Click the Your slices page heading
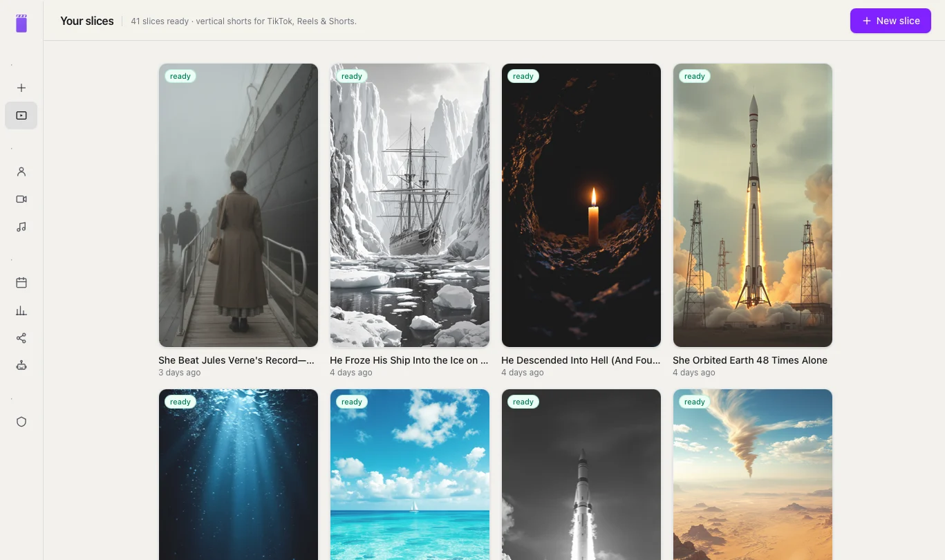The height and width of the screenshot is (560, 945). click(x=87, y=21)
